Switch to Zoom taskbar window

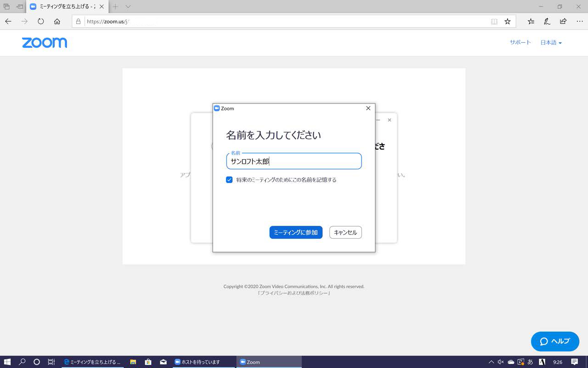click(269, 362)
